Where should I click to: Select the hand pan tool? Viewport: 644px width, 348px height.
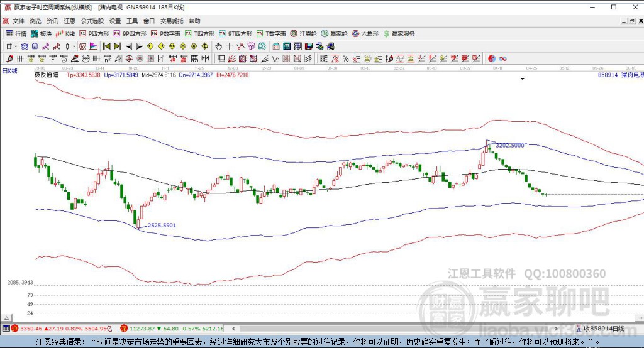coord(218,46)
